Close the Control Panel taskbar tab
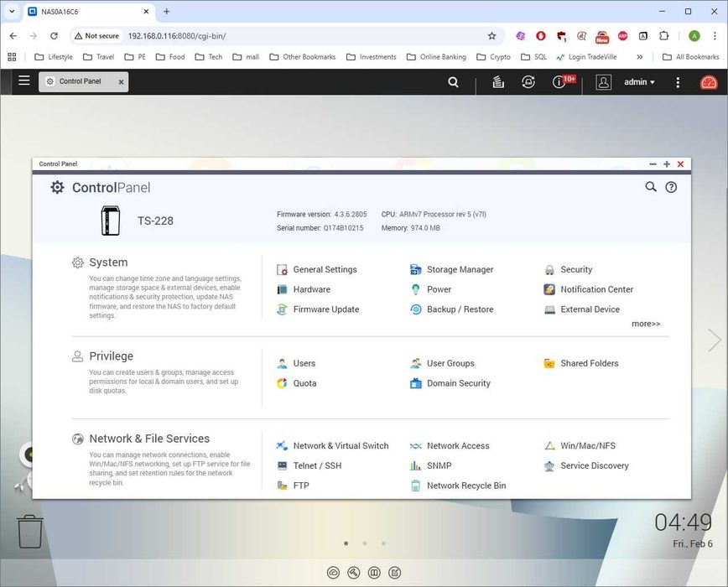728x587 pixels. [121, 81]
